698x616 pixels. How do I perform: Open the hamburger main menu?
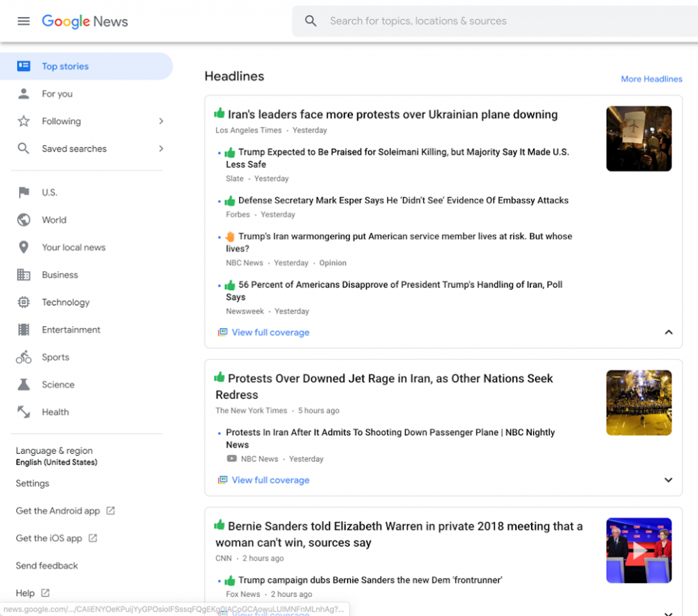click(x=24, y=21)
